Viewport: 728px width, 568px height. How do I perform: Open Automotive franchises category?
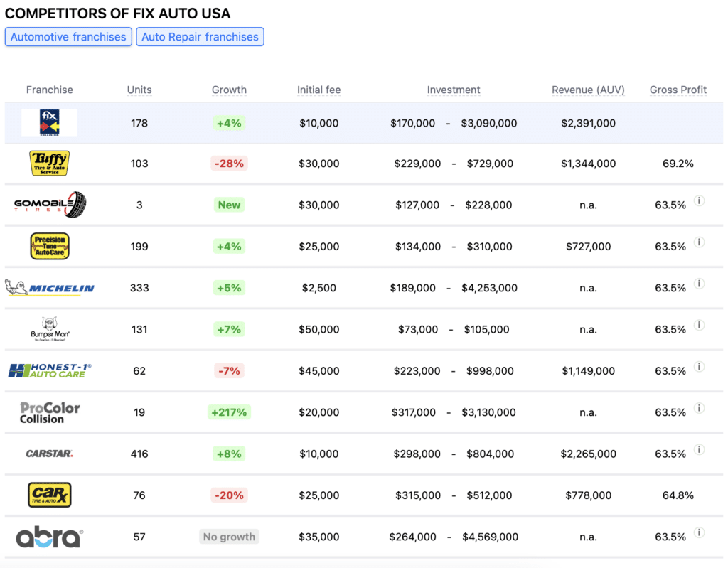pyautogui.click(x=68, y=37)
